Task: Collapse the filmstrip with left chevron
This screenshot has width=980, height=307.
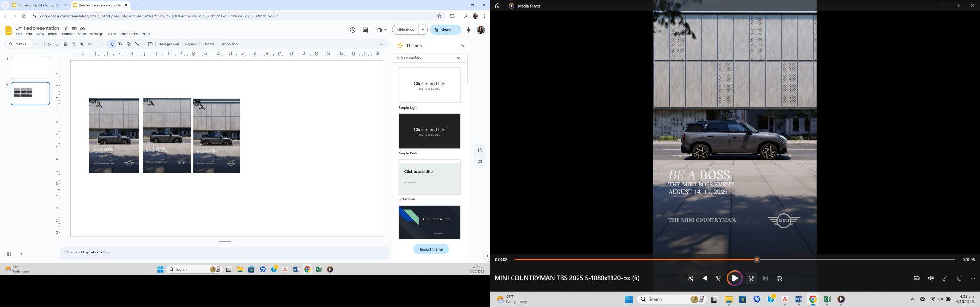Action: pos(21,254)
